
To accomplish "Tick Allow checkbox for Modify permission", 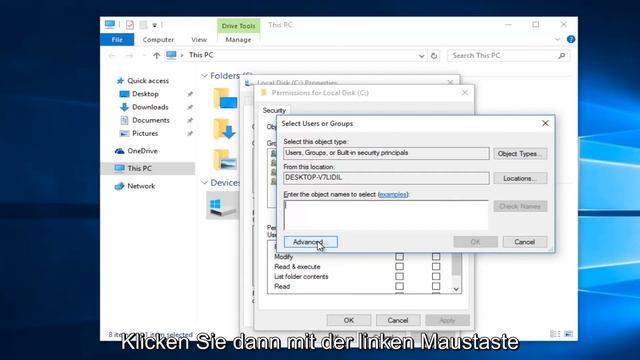I will pyautogui.click(x=400, y=257).
